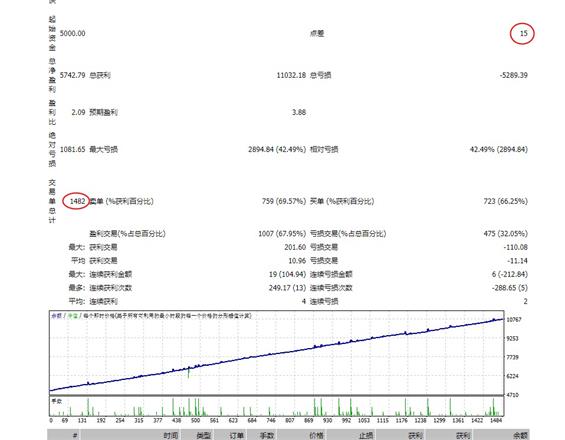This screenshot has width=565, height=440.
Task: Click the 时间 column header in the table
Action: point(171,436)
